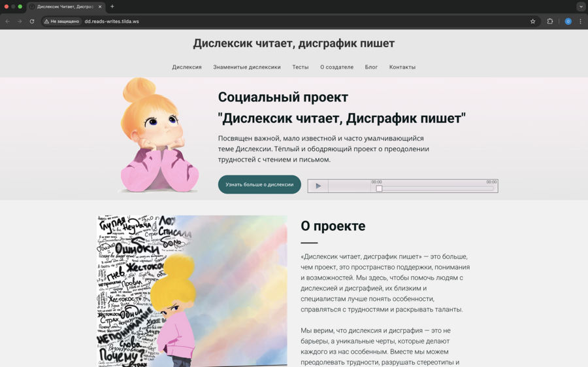Play the audio clip in the player
Screen dimensions: 588x367
318,186
